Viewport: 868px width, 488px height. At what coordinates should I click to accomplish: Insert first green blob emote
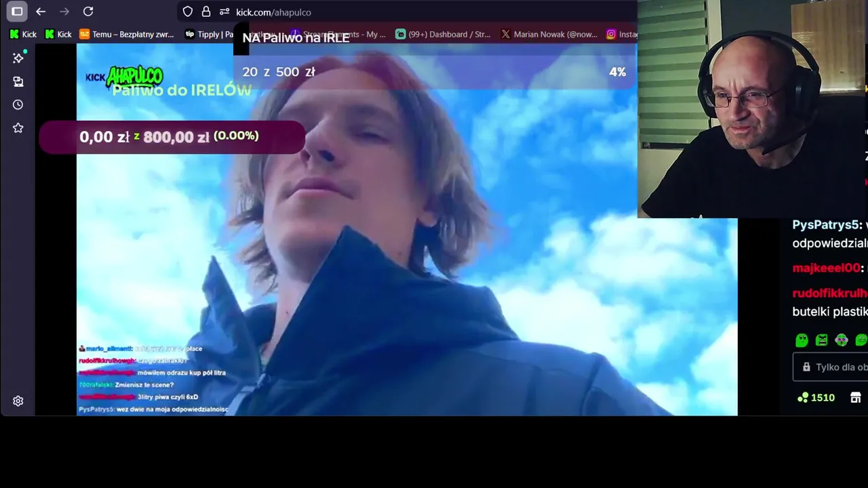pyautogui.click(x=802, y=340)
